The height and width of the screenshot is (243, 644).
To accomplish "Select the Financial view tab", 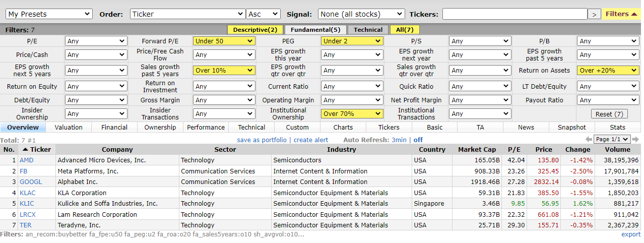I will click(x=114, y=128).
